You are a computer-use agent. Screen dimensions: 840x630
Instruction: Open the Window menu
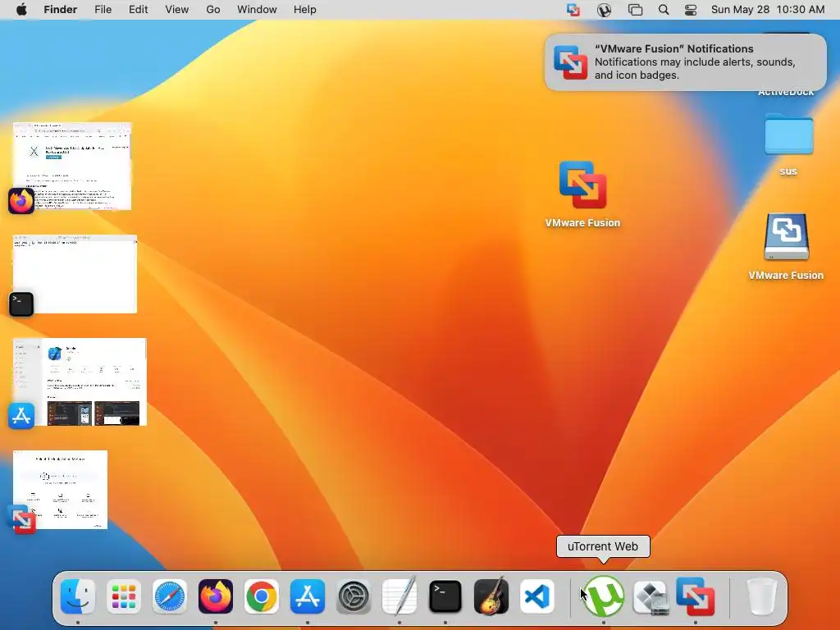pyautogui.click(x=257, y=10)
